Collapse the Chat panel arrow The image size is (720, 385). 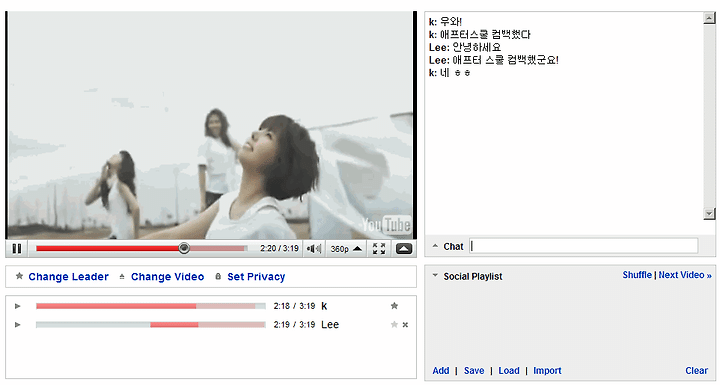tap(435, 246)
